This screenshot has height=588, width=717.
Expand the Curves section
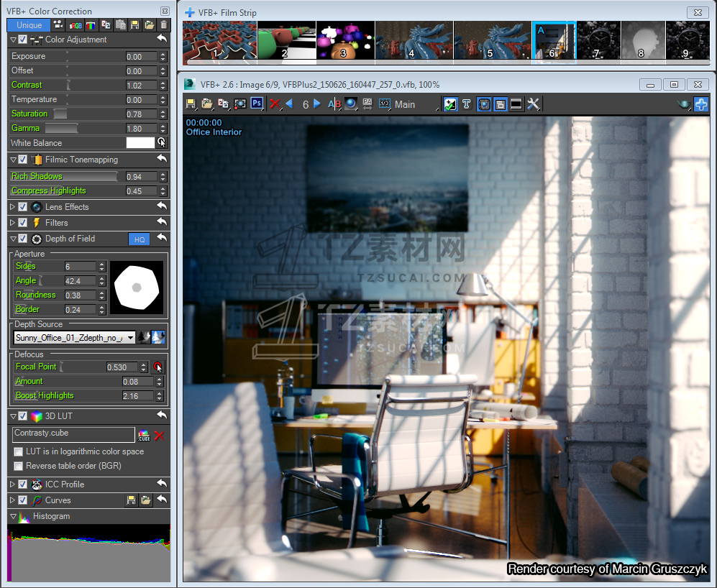tap(13, 500)
